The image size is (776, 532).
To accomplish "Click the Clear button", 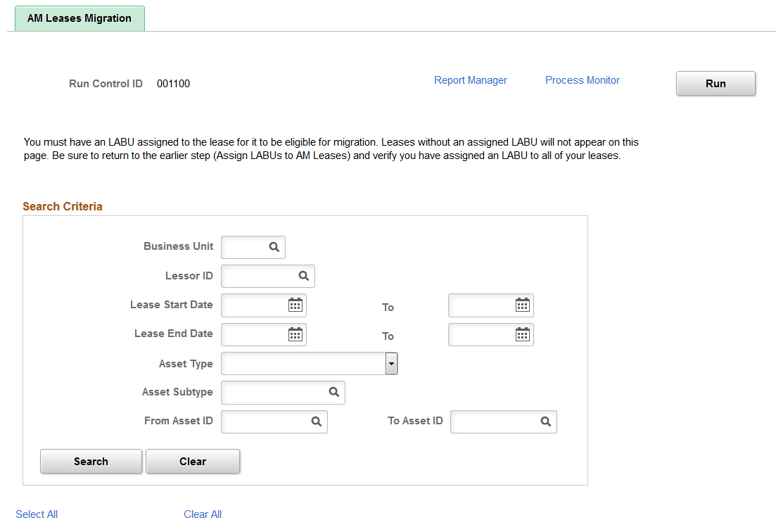I will click(192, 461).
